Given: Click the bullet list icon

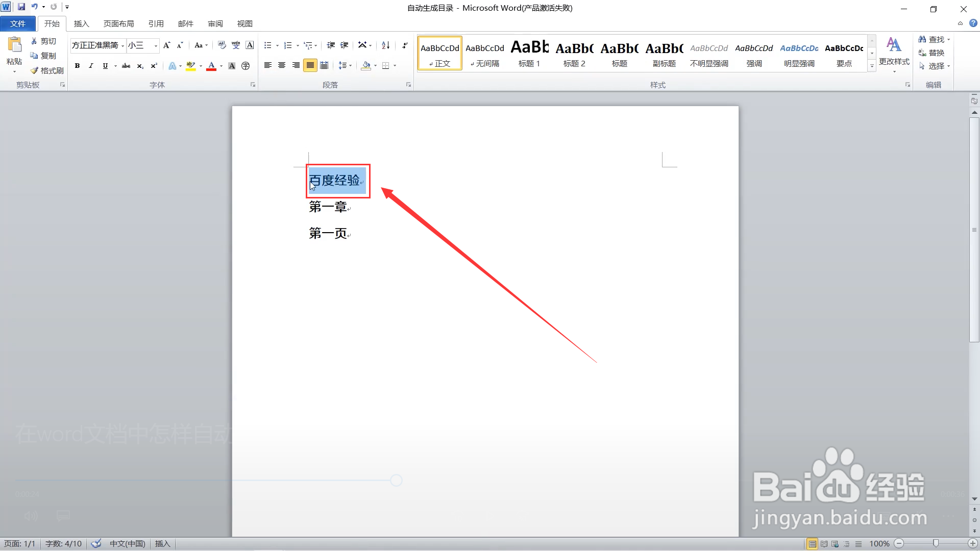Looking at the screenshot, I should 267,45.
